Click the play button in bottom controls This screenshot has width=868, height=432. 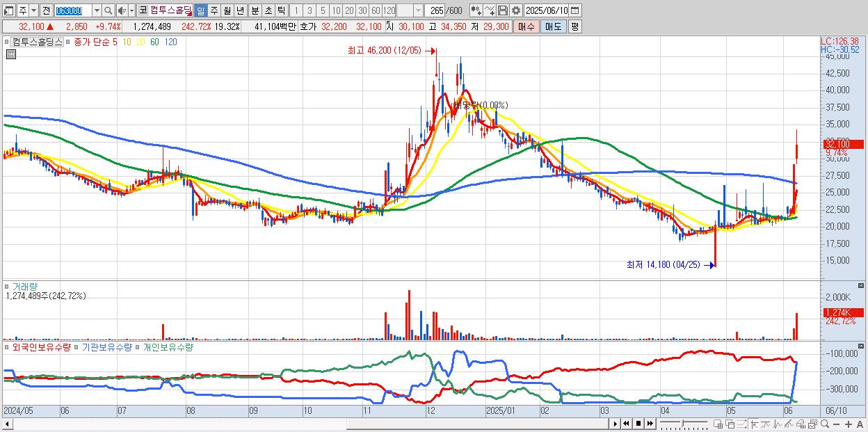click(616, 424)
